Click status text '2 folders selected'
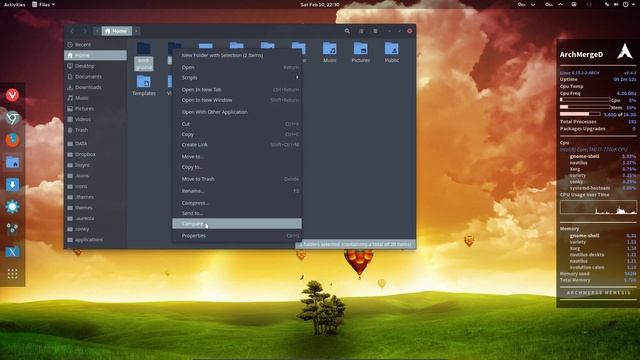The image size is (640, 360). point(356,244)
